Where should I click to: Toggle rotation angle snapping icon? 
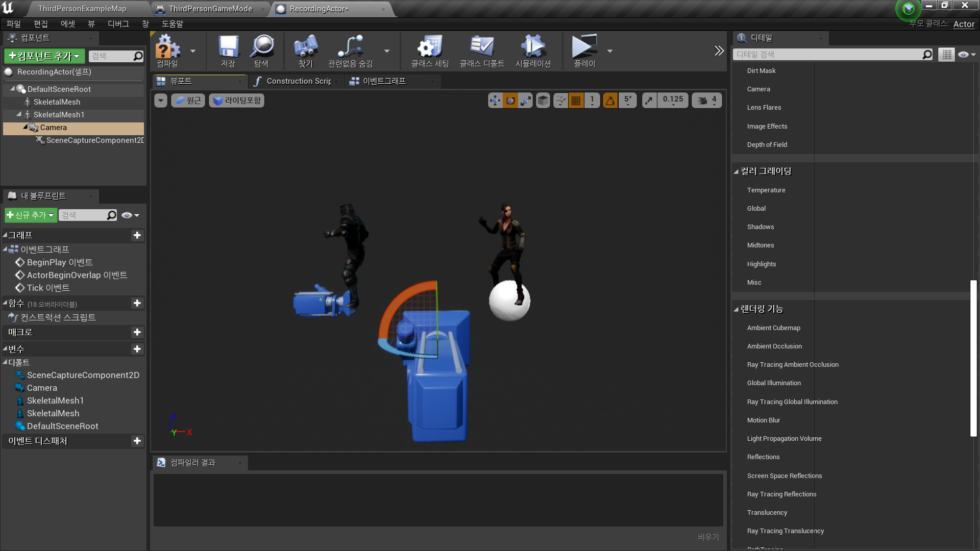pos(610,101)
